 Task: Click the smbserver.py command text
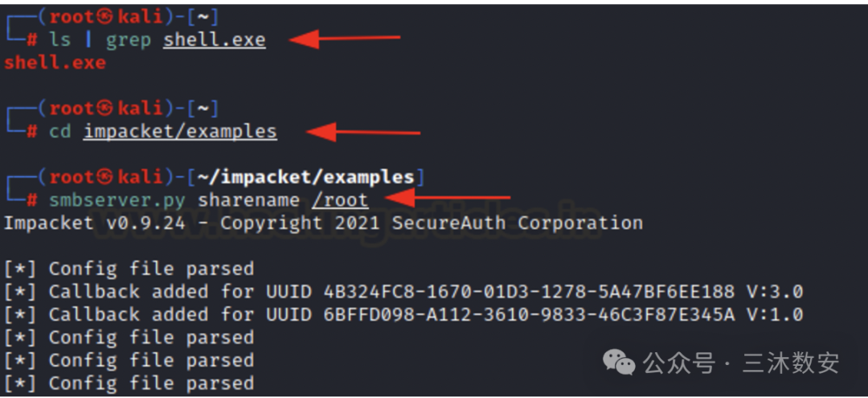118,200
